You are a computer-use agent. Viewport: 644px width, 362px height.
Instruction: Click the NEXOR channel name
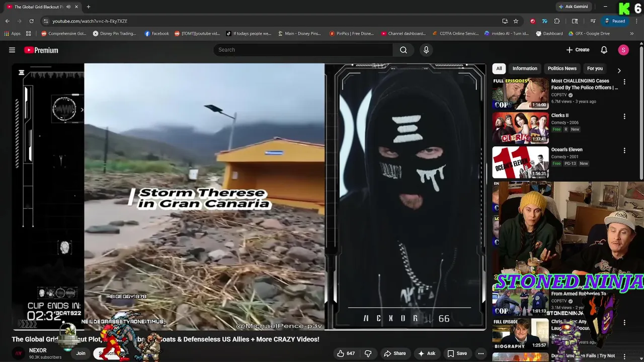(x=38, y=350)
